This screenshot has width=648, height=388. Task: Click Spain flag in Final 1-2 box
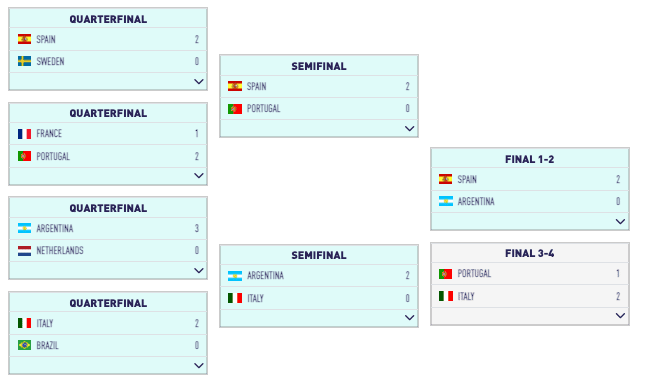[x=446, y=179]
